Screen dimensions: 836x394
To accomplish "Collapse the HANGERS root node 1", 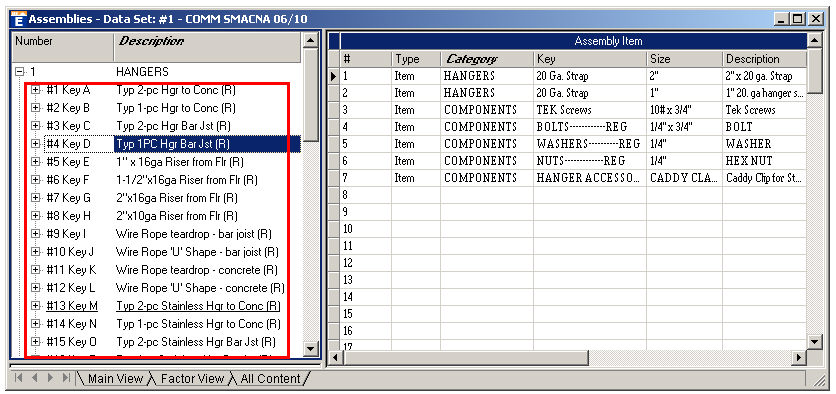I will tap(20, 72).
